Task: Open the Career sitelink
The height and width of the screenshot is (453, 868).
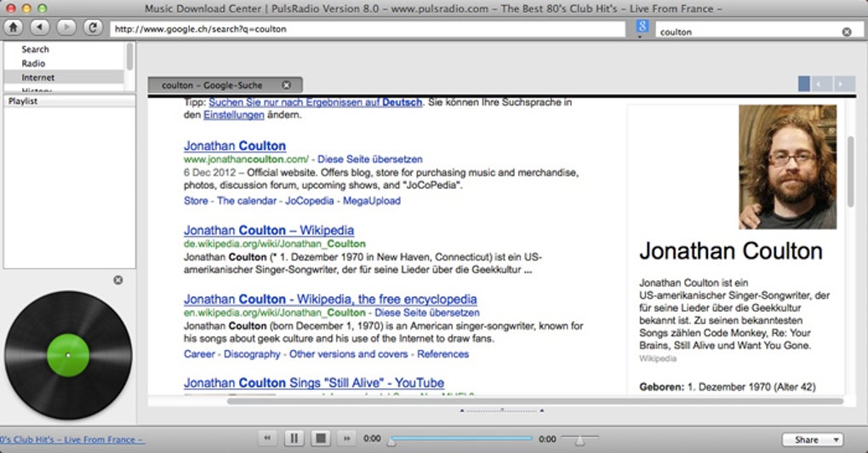Action: tap(199, 354)
